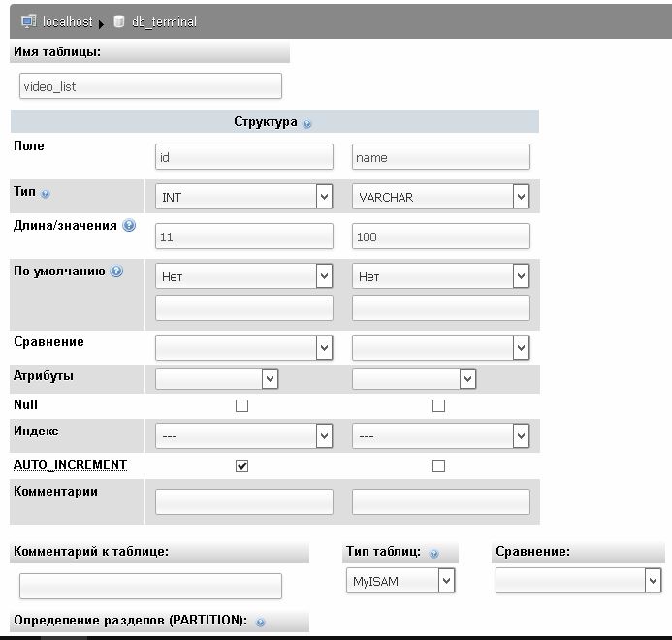Open the INT type dropdown
Screen dimensions: 672x640
(x=243, y=197)
